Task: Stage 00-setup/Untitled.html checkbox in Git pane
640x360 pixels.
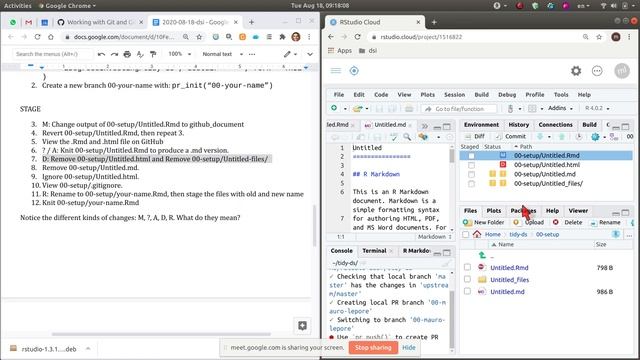Action: [471, 165]
